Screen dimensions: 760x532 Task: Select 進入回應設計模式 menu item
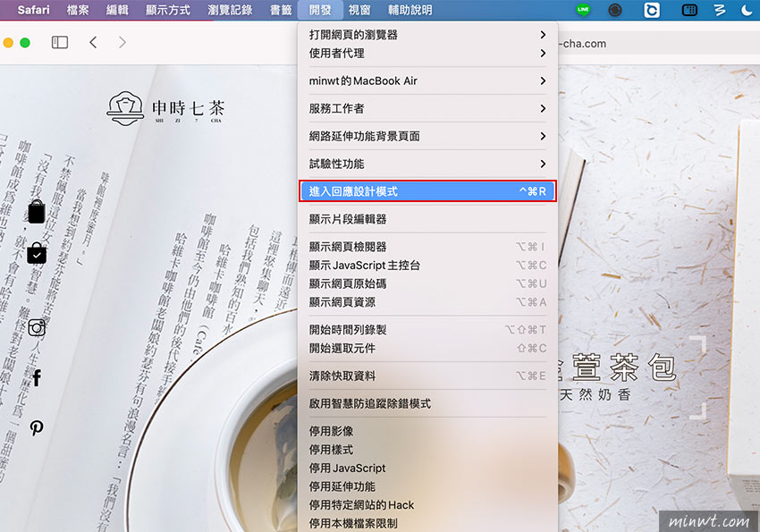tap(427, 191)
